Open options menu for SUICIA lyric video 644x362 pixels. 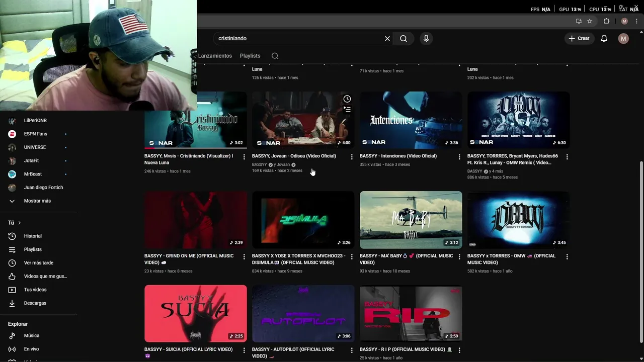pyautogui.click(x=244, y=350)
